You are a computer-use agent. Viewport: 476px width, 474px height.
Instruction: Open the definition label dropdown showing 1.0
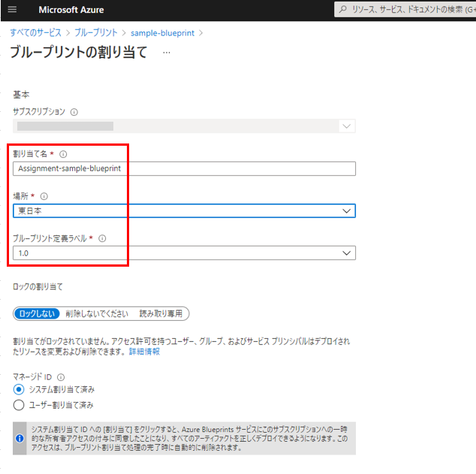tap(184, 253)
